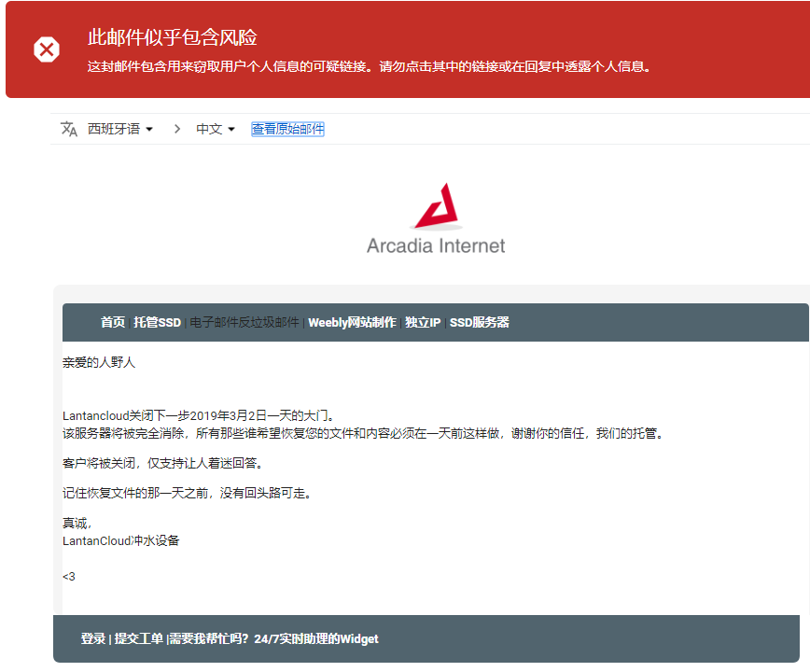Click the <3 text at email end
Screen dimensions: 810x672
69,577
